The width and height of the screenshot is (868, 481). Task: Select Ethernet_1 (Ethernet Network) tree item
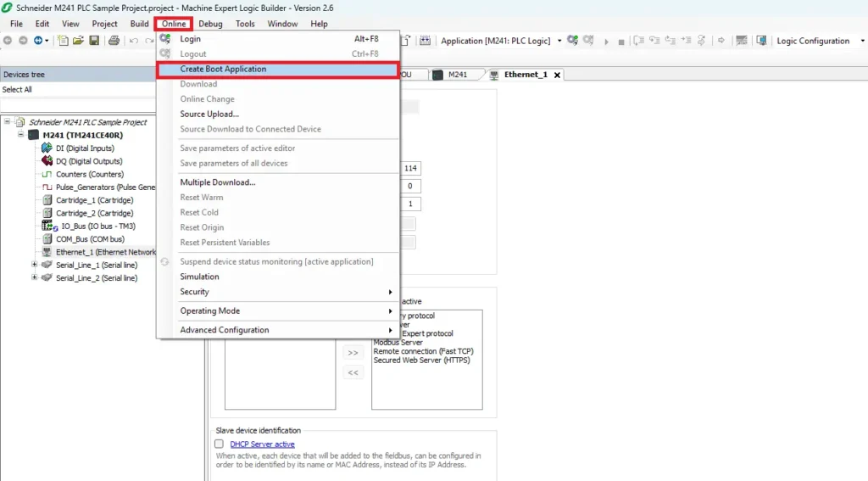(x=106, y=252)
